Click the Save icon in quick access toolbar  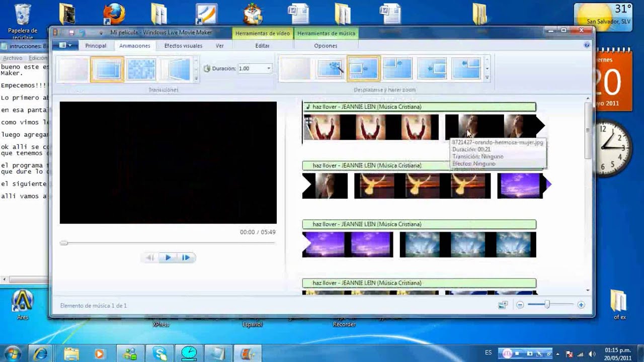point(71,33)
